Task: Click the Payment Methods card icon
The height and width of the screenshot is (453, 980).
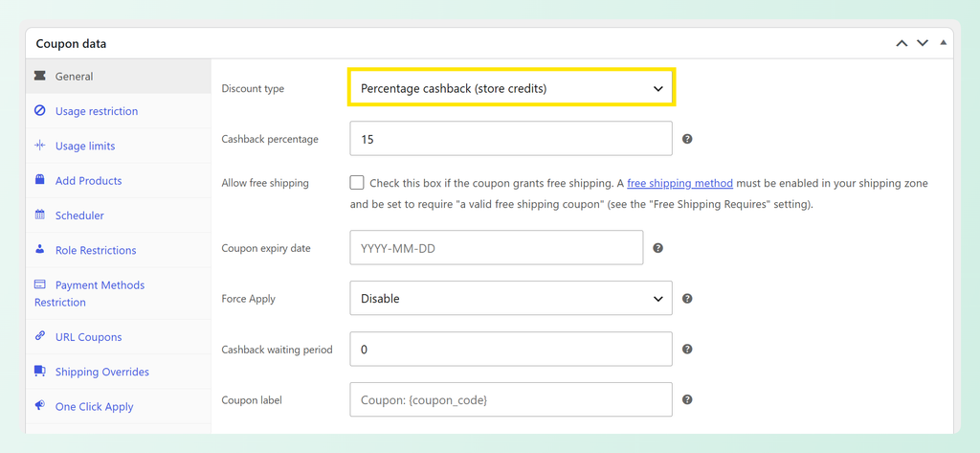Action: [x=40, y=284]
